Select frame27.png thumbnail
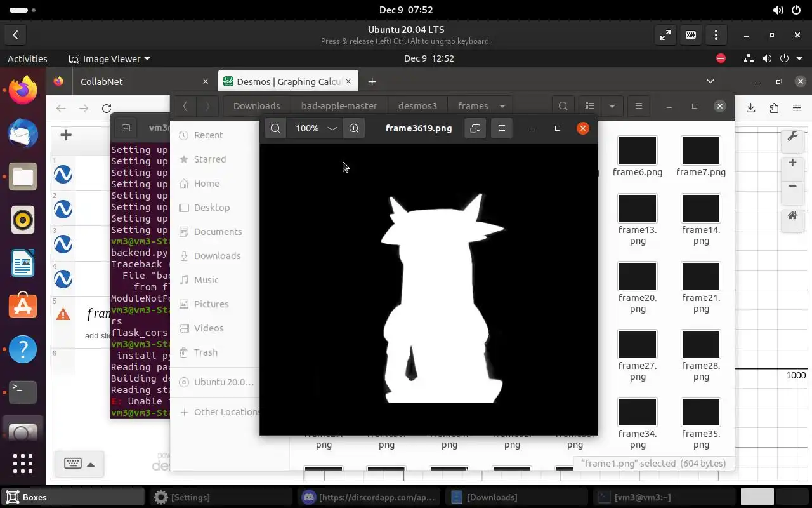The image size is (812, 508). point(638,345)
